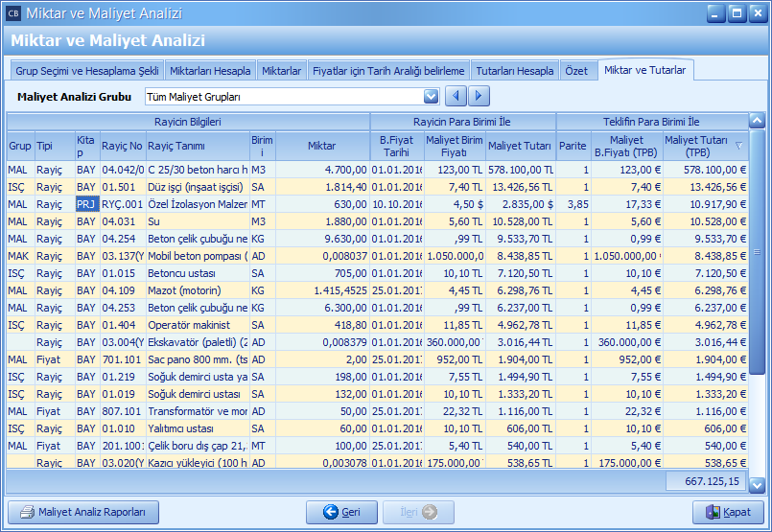Open the Tutarları Hesapla tab
This screenshot has height=532, width=772.
click(x=515, y=71)
